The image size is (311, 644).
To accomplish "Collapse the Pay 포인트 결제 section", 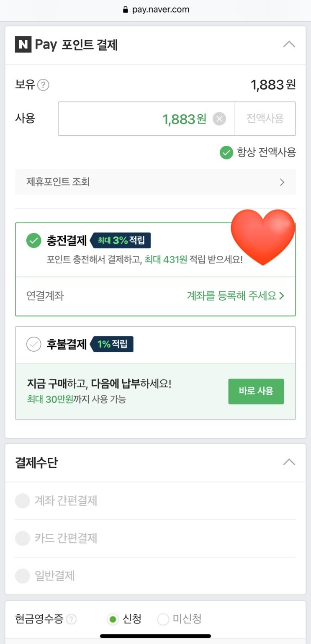I will point(289,44).
